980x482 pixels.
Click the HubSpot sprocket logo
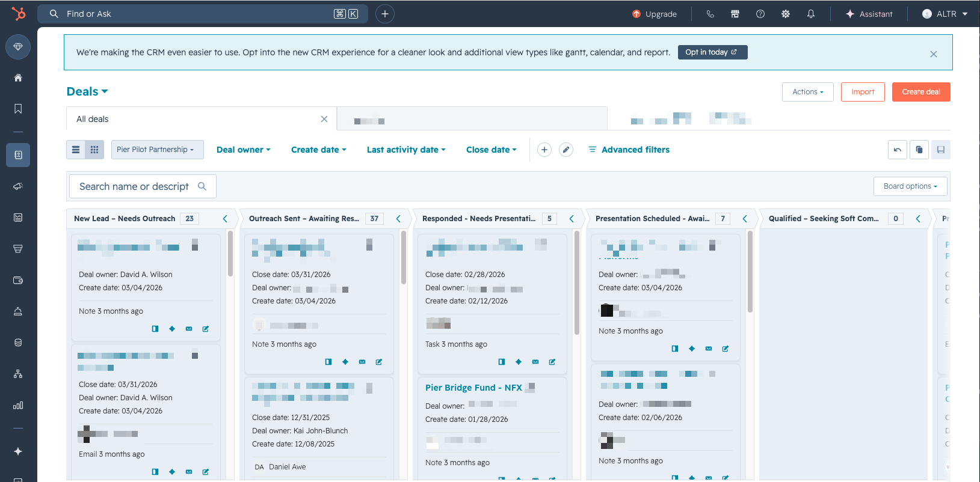coord(19,13)
